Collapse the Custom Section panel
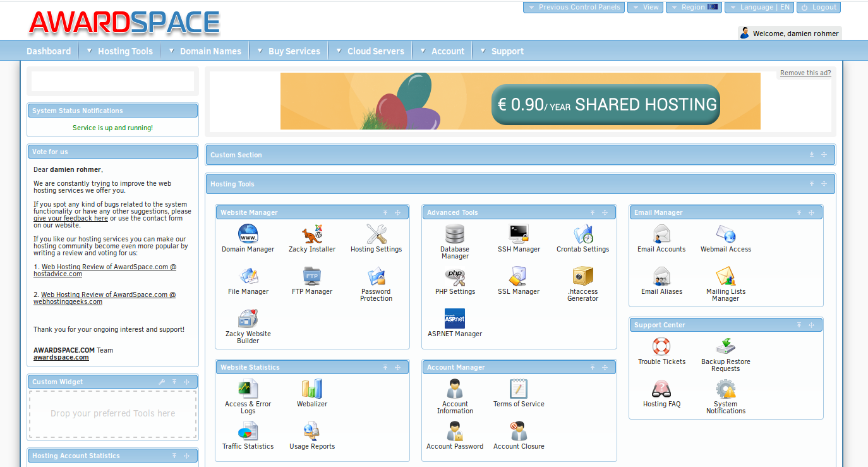 click(812, 155)
